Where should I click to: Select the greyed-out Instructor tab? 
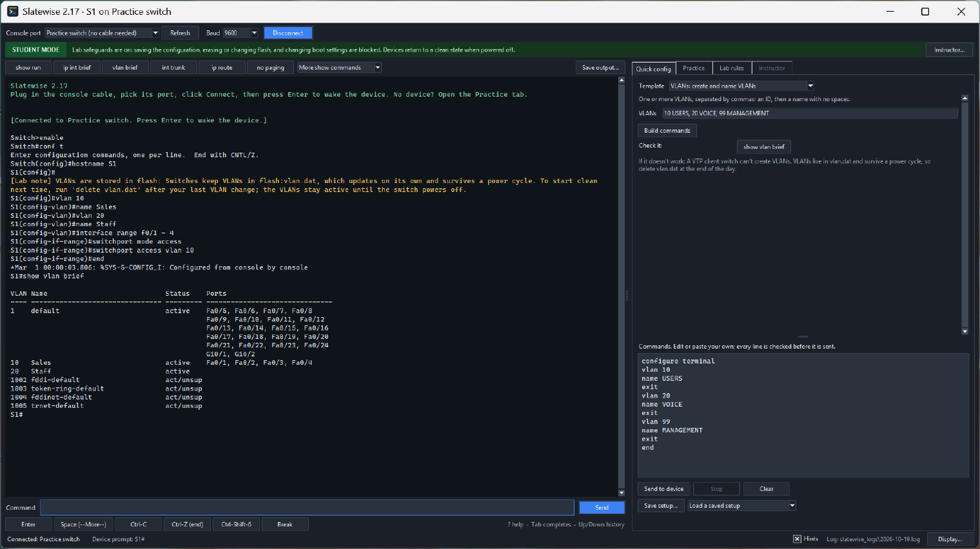(x=772, y=68)
